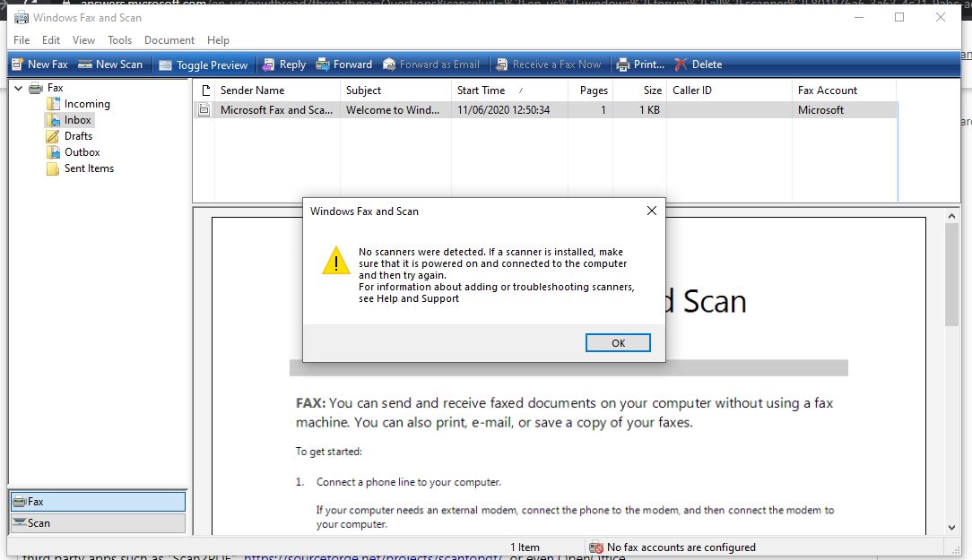The height and width of the screenshot is (560, 972).
Task: Click OK in the warning dialog
Action: (618, 342)
